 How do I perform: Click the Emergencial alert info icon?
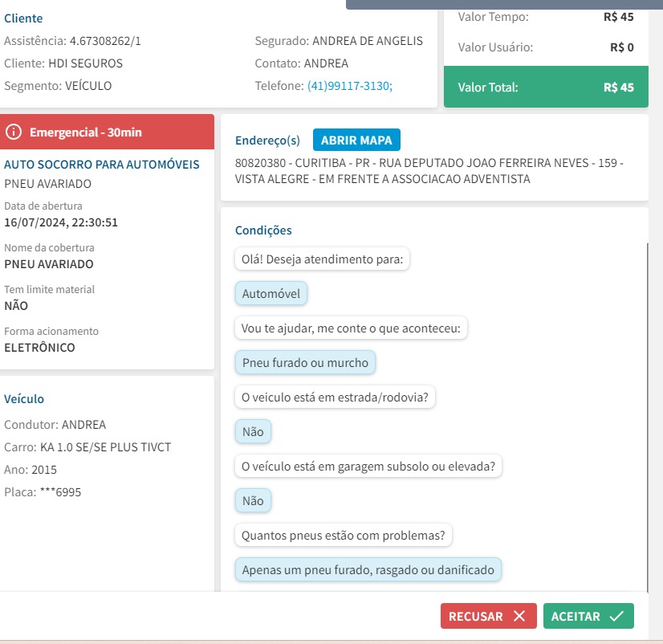(14, 132)
